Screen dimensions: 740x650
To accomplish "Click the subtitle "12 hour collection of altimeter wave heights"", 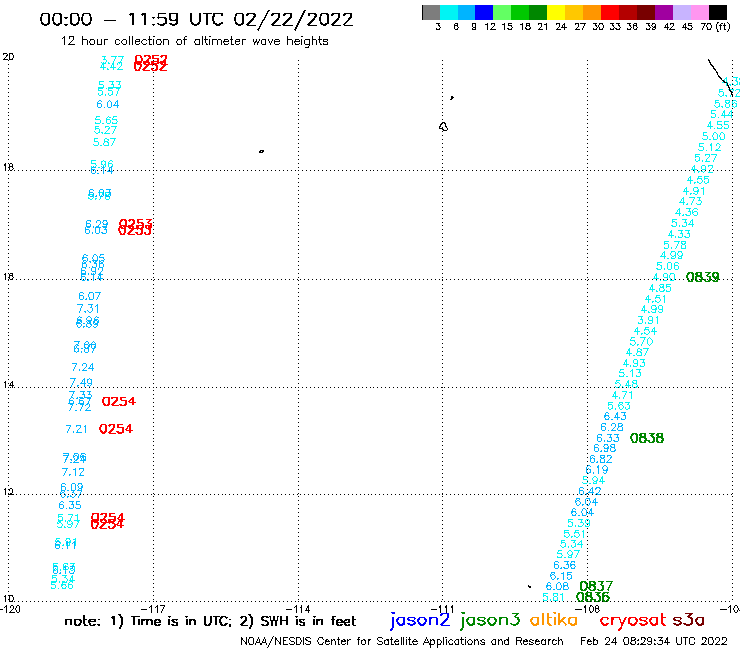I will 194,41.
